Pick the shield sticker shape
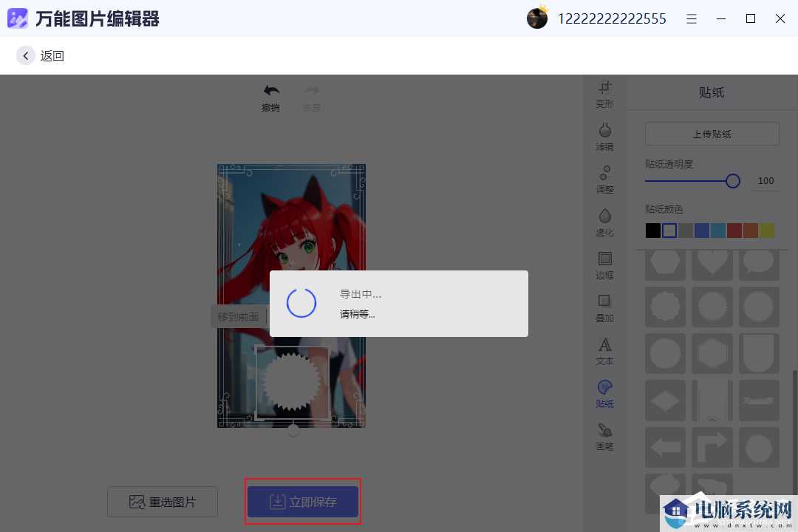Viewport: 798px width, 532px height. click(759, 353)
